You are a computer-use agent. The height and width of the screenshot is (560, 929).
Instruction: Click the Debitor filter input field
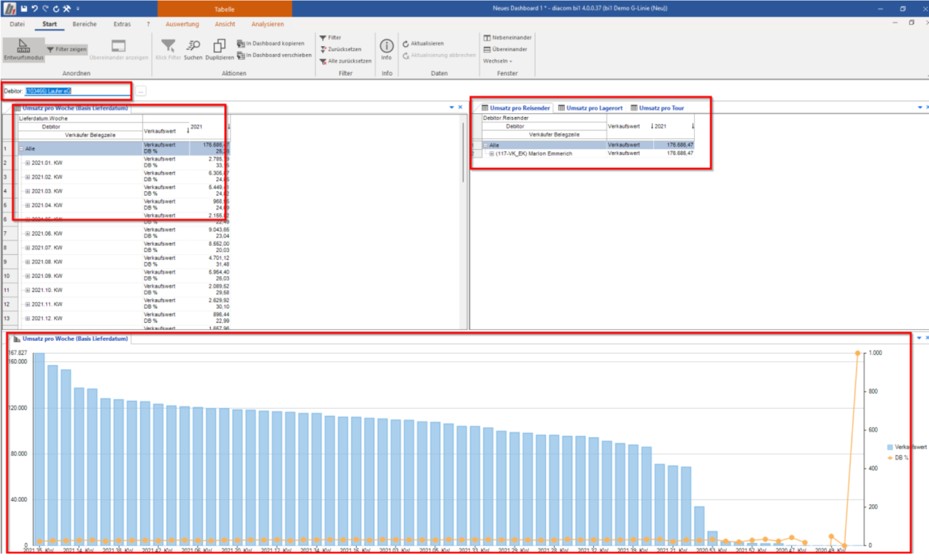point(78,91)
